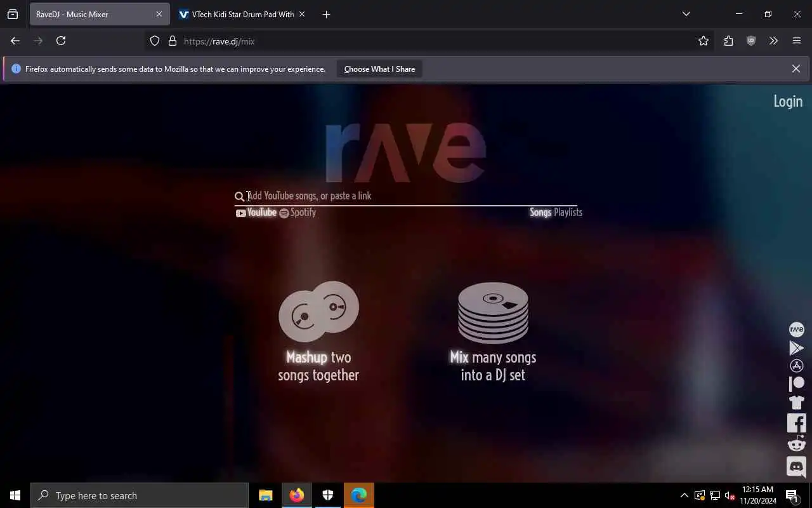Open the notification center icon
The width and height of the screenshot is (812, 508).
[792, 495]
